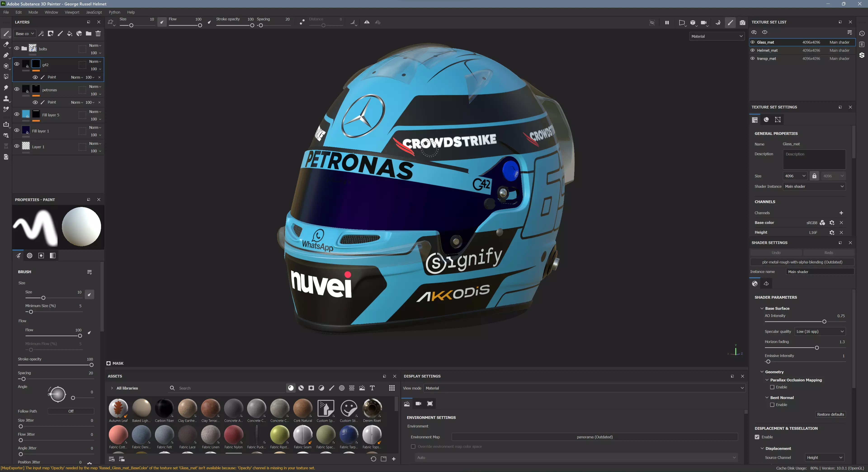Add effect with magic wand icon

[41, 34]
